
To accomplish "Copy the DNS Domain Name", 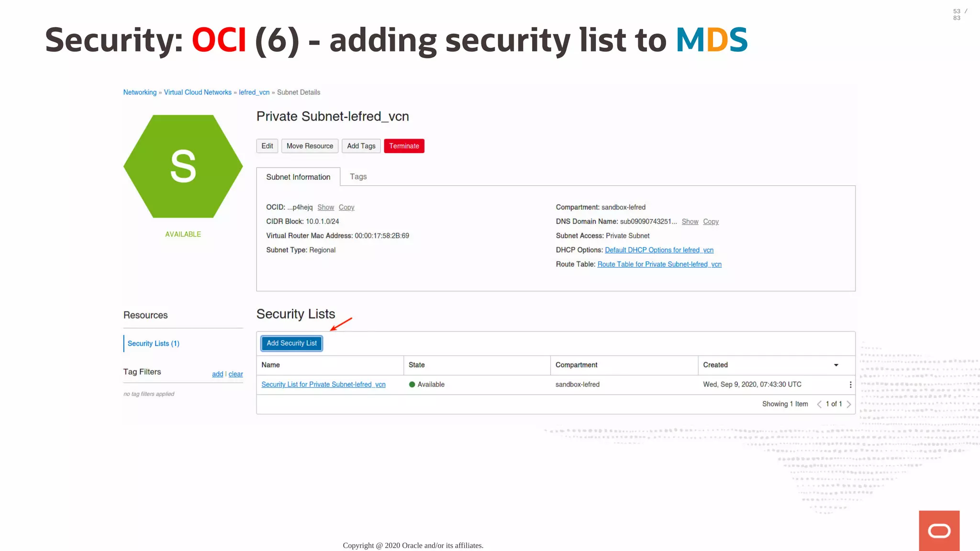I will coord(711,221).
